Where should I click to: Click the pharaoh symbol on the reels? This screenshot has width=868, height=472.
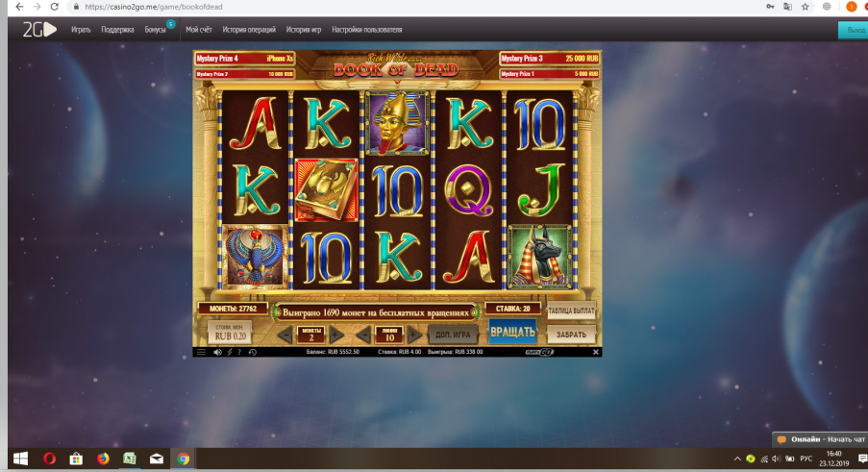(397, 123)
